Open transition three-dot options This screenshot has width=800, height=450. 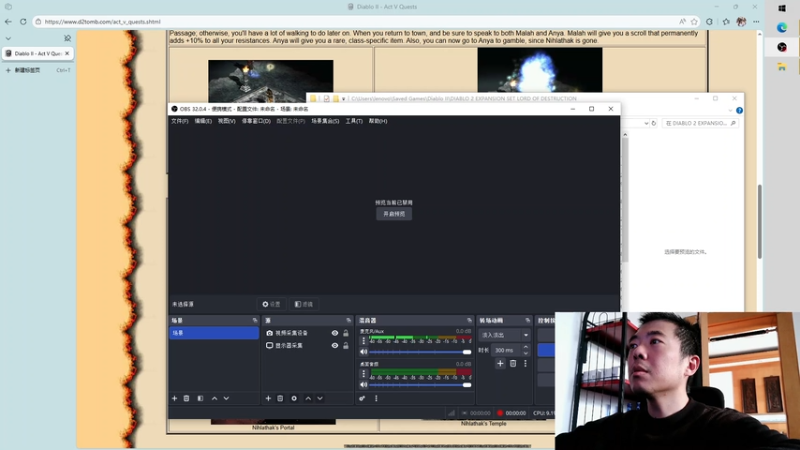[x=525, y=363]
